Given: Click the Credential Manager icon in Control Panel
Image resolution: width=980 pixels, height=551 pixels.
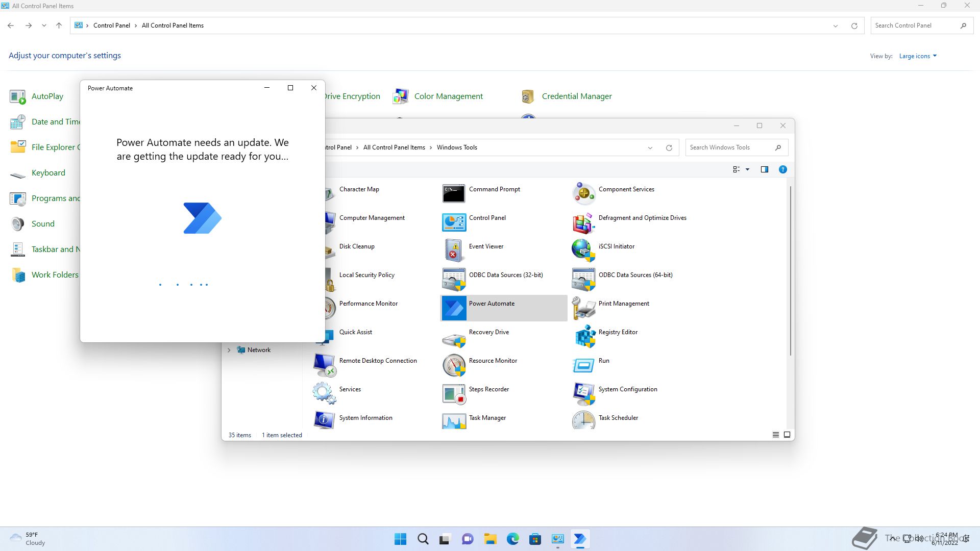Looking at the screenshot, I should tap(528, 96).
